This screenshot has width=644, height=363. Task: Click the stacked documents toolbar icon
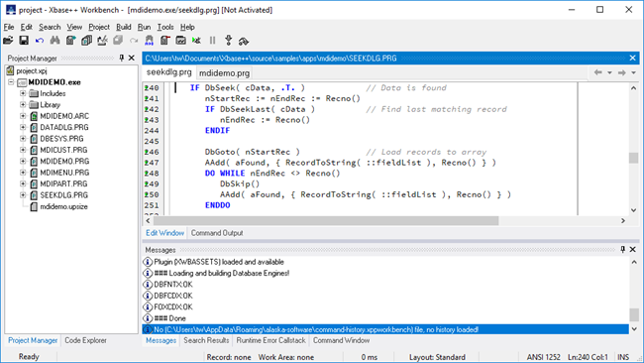[x=86, y=41]
